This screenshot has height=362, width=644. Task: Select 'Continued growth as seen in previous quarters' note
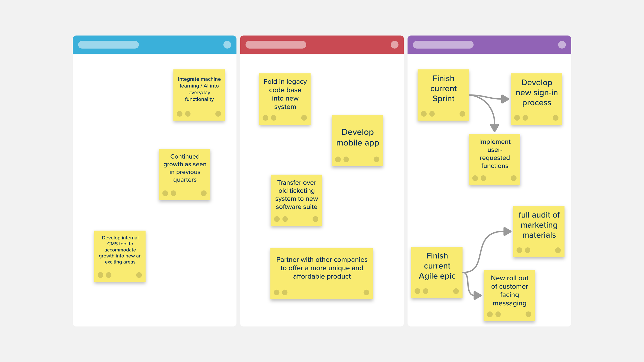pos(185,175)
